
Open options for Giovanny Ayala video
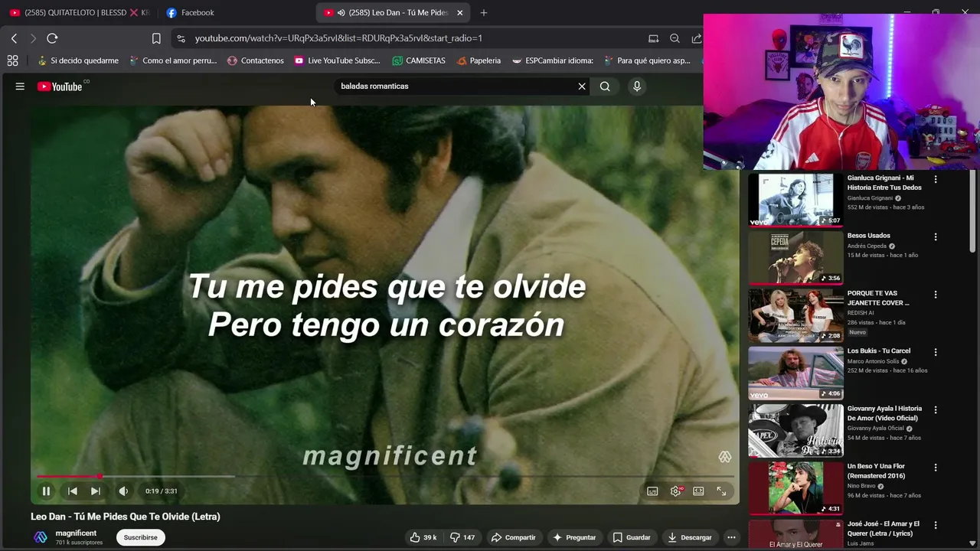[x=935, y=409]
